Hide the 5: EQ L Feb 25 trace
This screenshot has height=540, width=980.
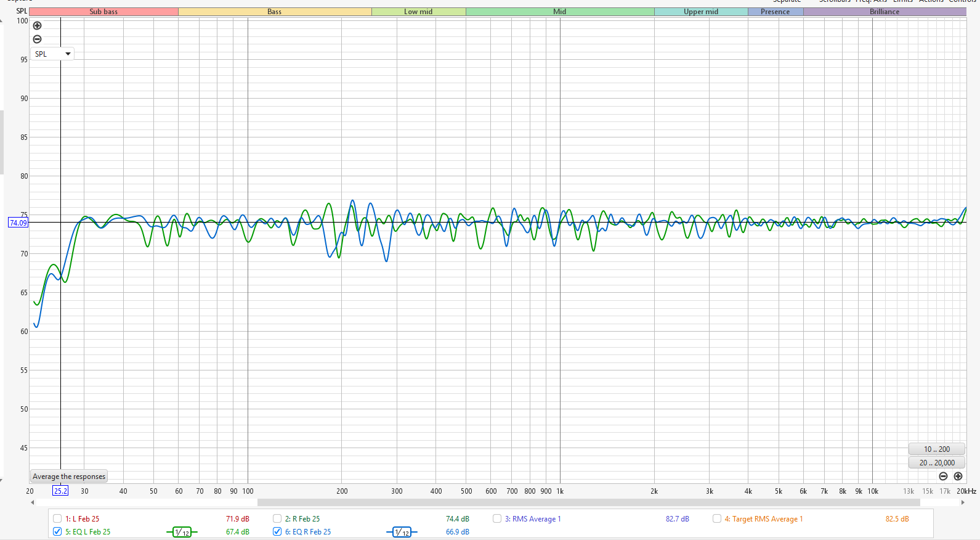click(57, 531)
